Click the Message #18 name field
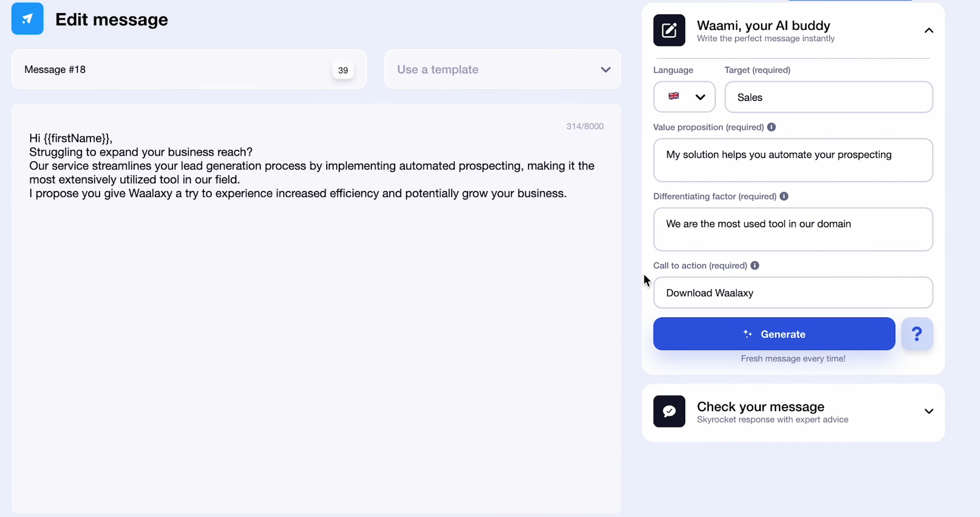The height and width of the screenshot is (517, 980). click(x=189, y=69)
